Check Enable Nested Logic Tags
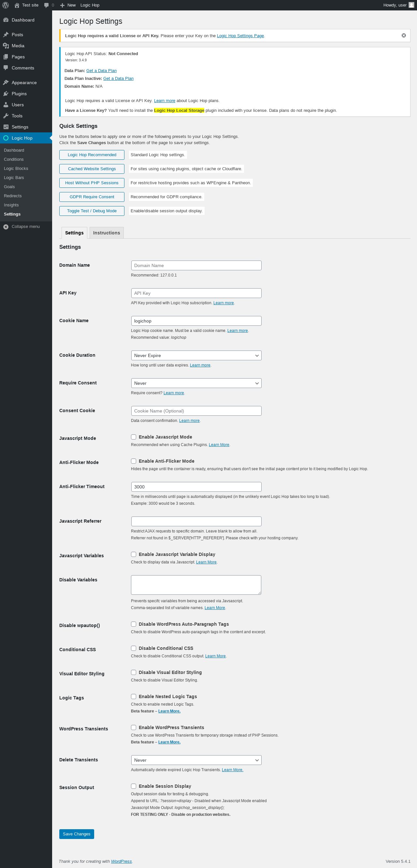The image size is (417, 868). pos(134,697)
